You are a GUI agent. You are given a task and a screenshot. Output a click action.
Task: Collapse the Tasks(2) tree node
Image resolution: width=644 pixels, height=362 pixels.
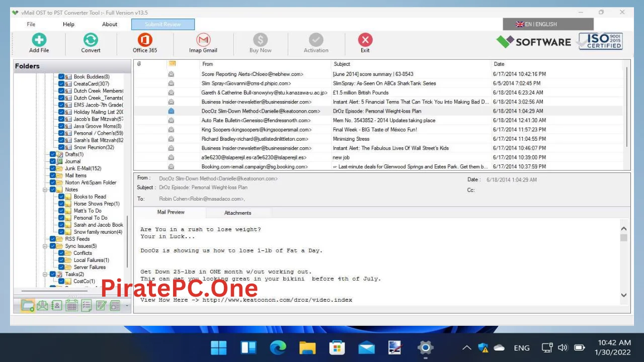45,274
